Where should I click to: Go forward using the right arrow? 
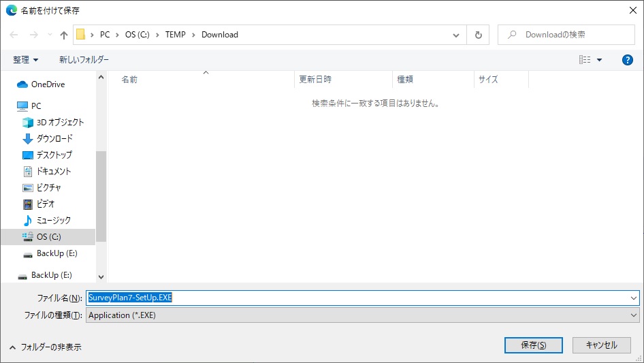[33, 35]
